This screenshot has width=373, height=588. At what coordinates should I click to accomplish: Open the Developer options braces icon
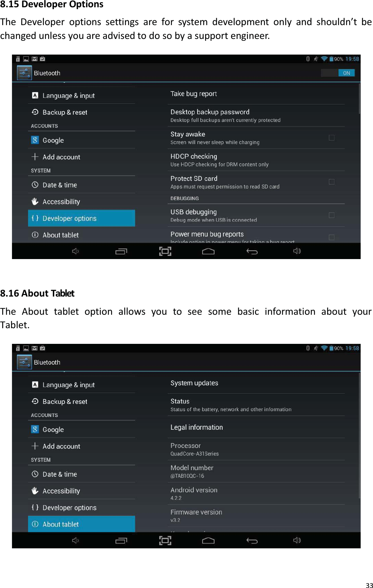(35, 218)
